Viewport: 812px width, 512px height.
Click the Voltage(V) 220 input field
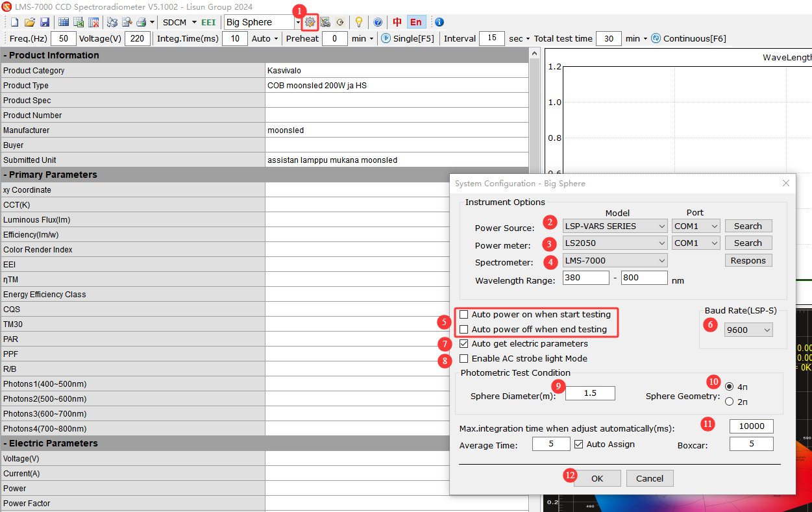click(x=138, y=38)
